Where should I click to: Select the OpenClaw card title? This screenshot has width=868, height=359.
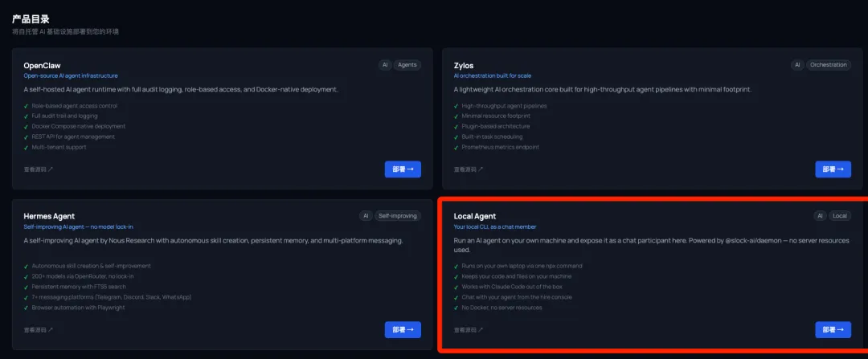tap(42, 65)
